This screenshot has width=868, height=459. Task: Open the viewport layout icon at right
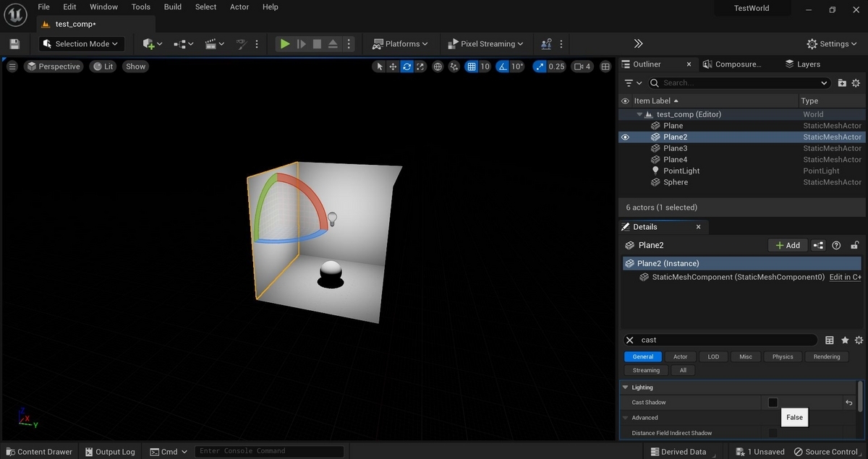[605, 67]
